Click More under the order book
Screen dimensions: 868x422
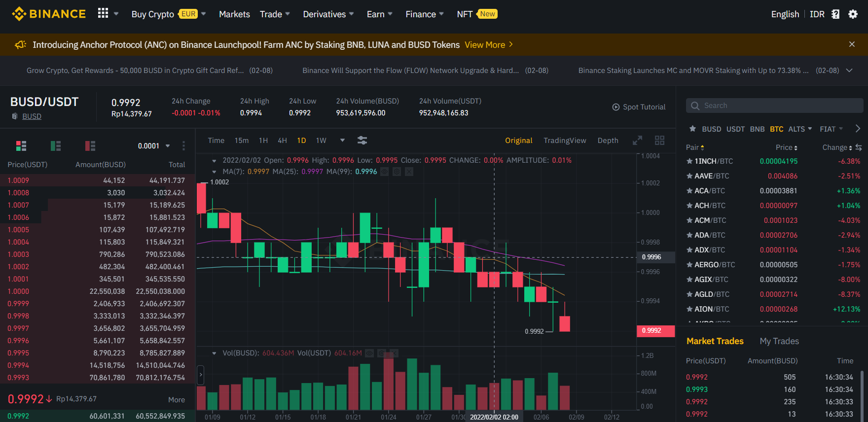(177, 400)
